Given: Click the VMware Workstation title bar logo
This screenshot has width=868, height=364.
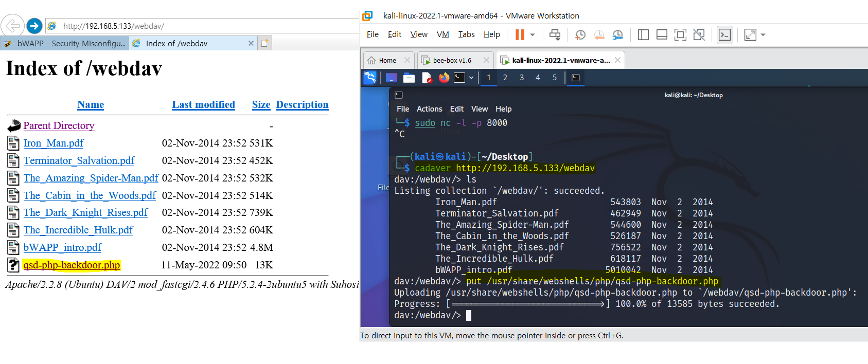Looking at the screenshot, I should (x=367, y=16).
